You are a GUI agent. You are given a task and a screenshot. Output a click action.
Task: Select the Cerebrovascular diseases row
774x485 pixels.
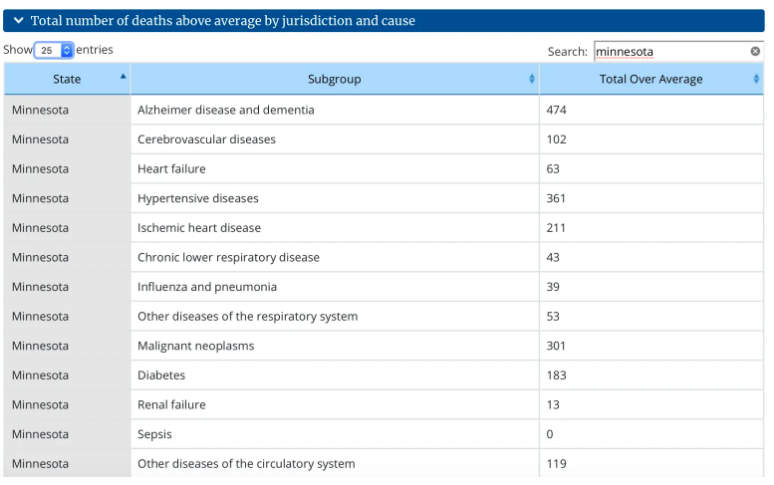click(x=384, y=139)
